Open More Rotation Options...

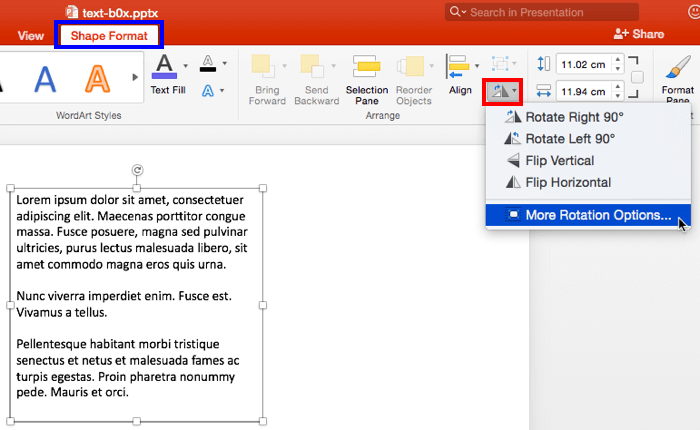pyautogui.click(x=588, y=215)
